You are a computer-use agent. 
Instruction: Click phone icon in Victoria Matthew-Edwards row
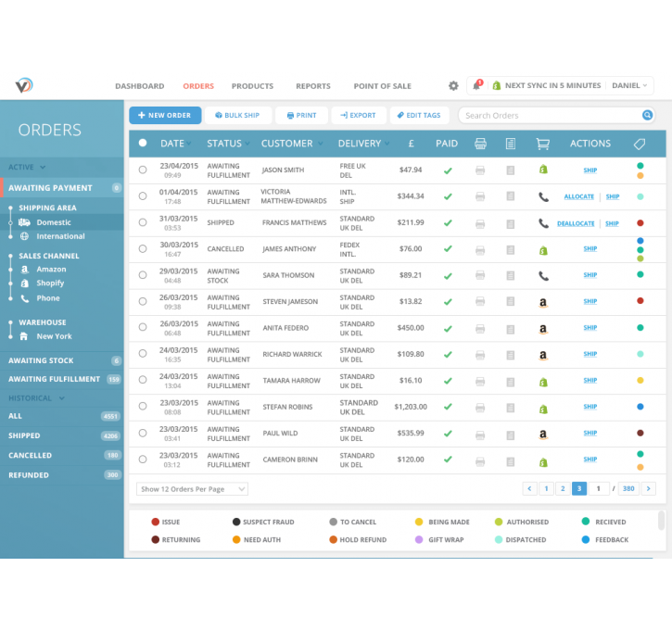[x=543, y=197]
